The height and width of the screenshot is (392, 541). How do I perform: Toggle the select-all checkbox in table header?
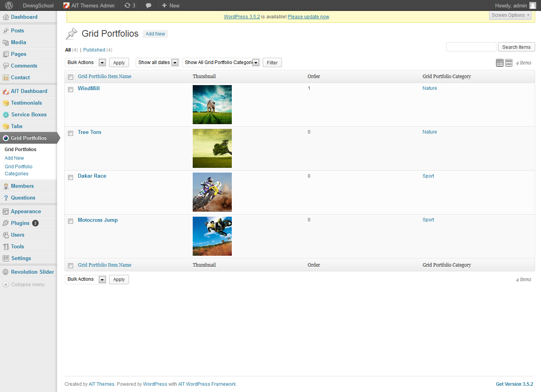pyautogui.click(x=71, y=77)
